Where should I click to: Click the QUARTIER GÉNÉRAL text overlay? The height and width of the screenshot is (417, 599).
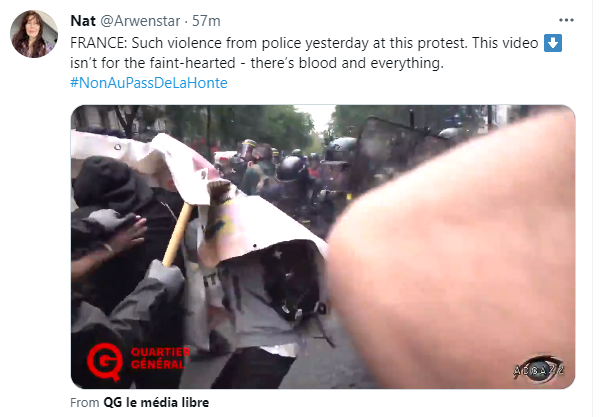(x=160, y=358)
